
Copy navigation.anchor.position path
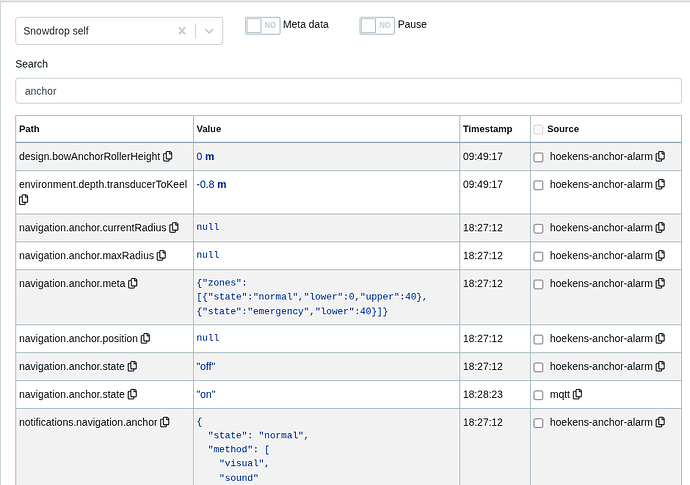click(x=146, y=339)
